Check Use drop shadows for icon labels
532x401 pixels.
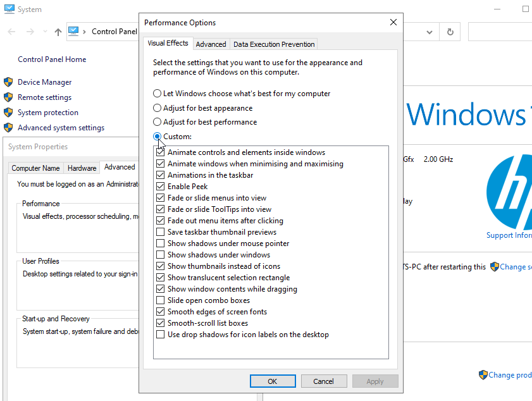pos(160,335)
